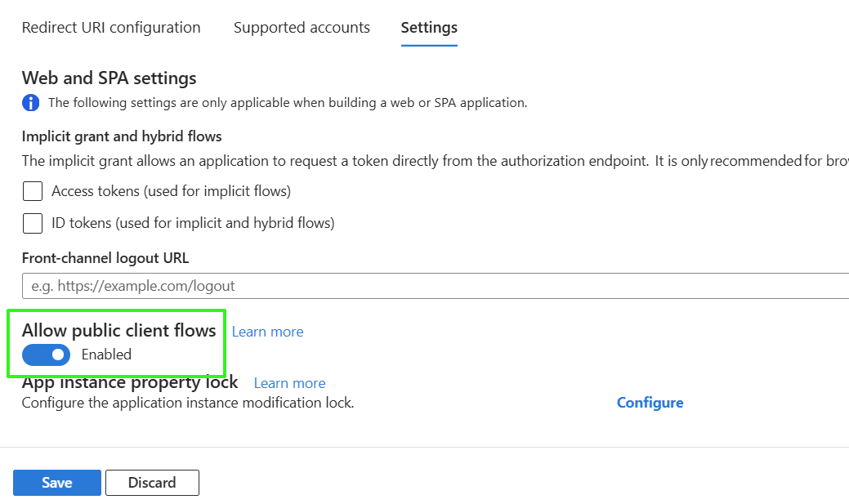Open the Supported accounts tab
849x504 pixels.
point(302,28)
